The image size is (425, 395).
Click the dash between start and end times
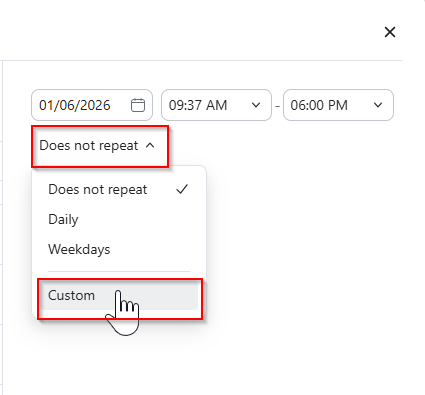click(277, 107)
